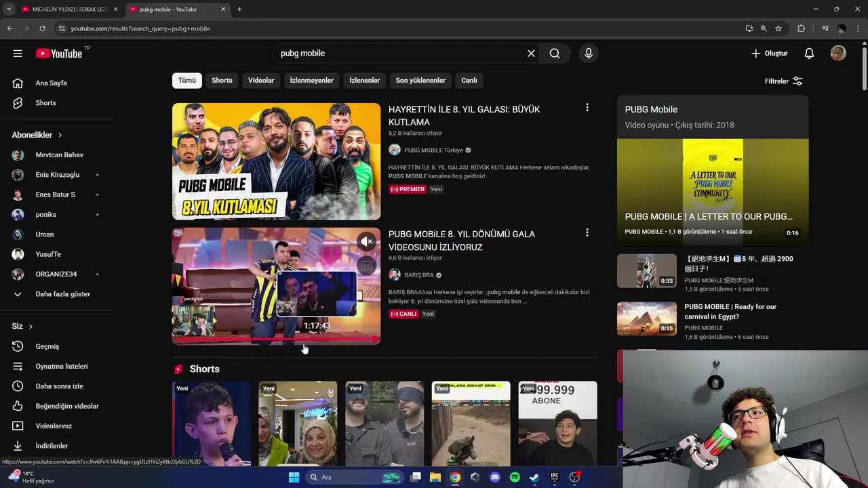
Task: Open Windows Start menu
Action: coord(294,477)
